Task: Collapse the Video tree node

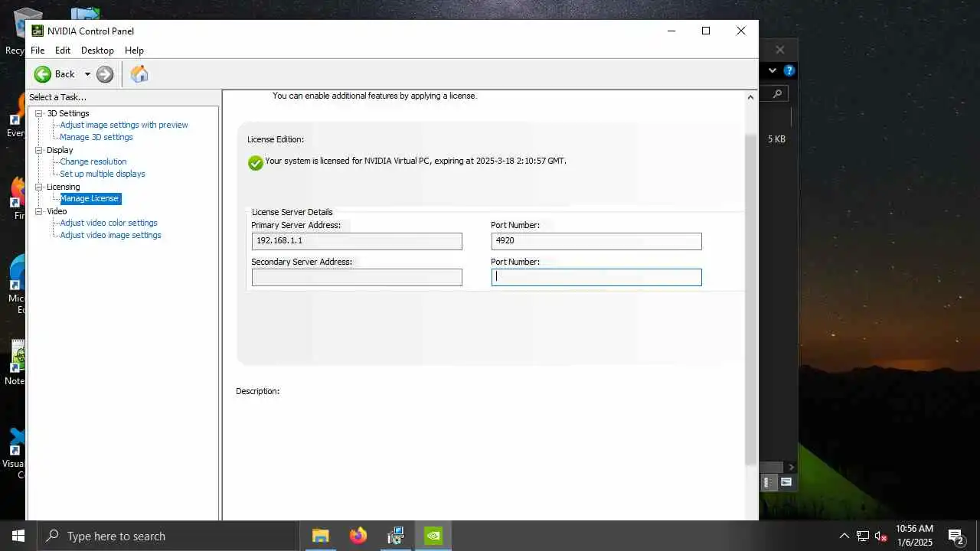Action: (39, 211)
